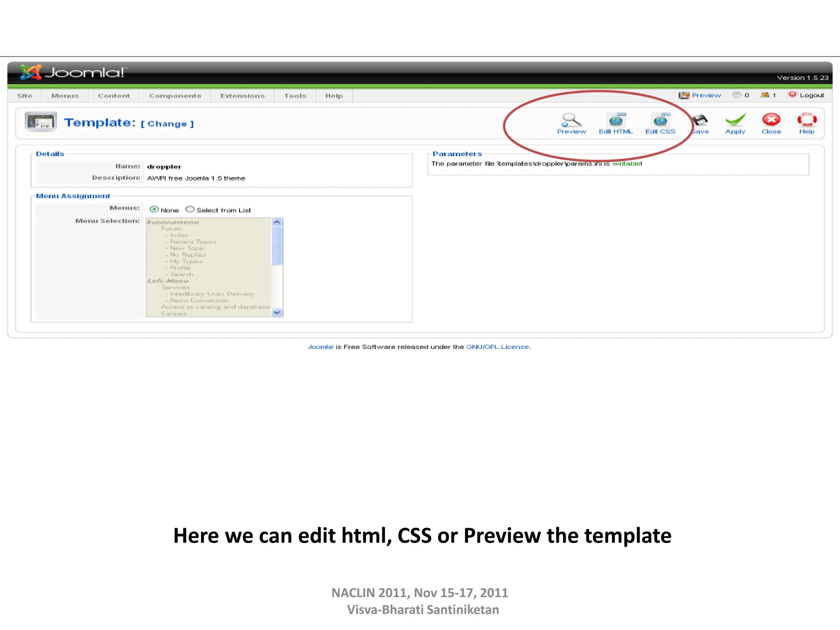Select '- My Topics' entry
Viewport: 840px width, 630px height.
tap(184, 261)
